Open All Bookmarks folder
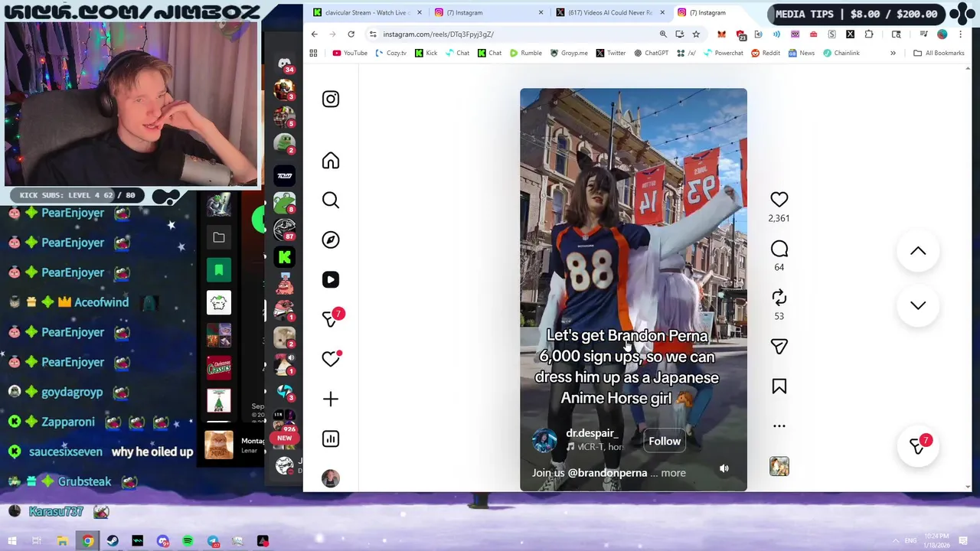980x551 pixels. [x=939, y=53]
